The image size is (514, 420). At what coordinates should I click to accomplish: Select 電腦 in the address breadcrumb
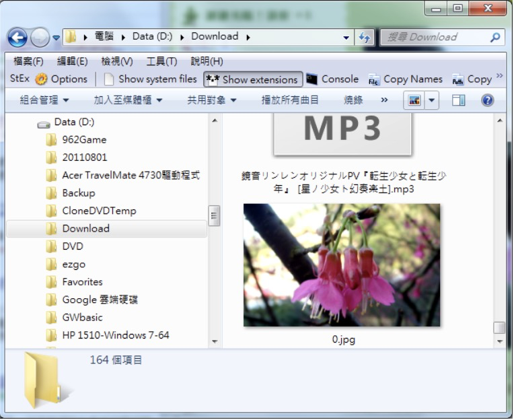tap(104, 36)
